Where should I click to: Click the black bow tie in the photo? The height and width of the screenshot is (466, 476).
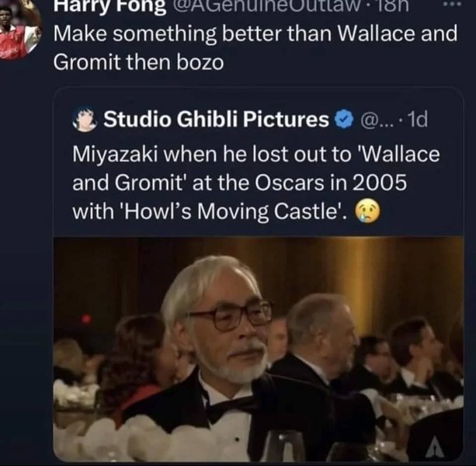coord(228,409)
